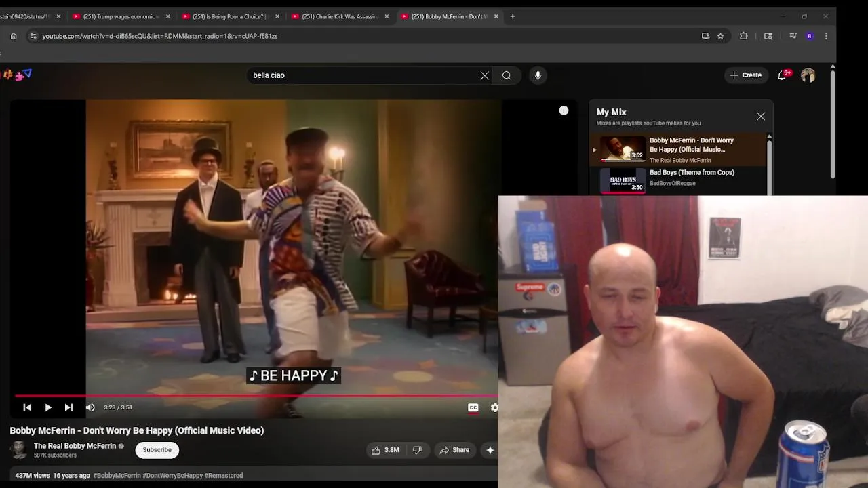Viewport: 868px width, 488px height.
Task: Click the 3:23 / 3:51 time display
Action: pyautogui.click(x=118, y=407)
